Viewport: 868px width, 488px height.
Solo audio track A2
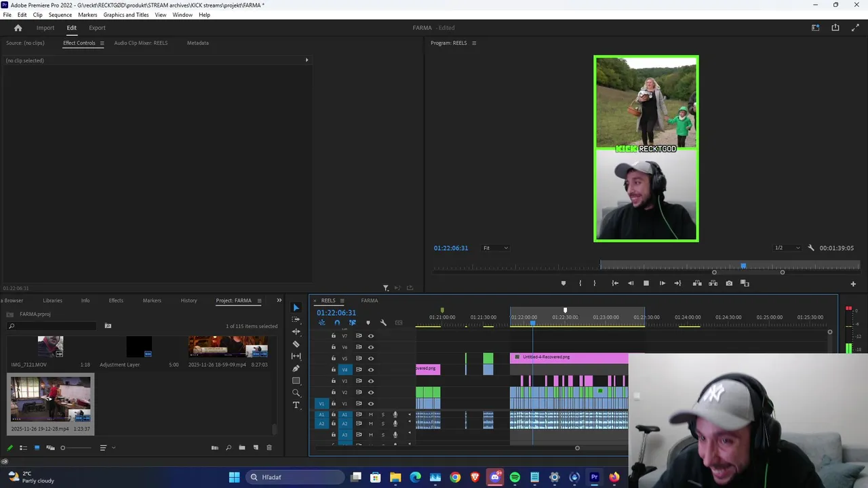pyautogui.click(x=382, y=424)
